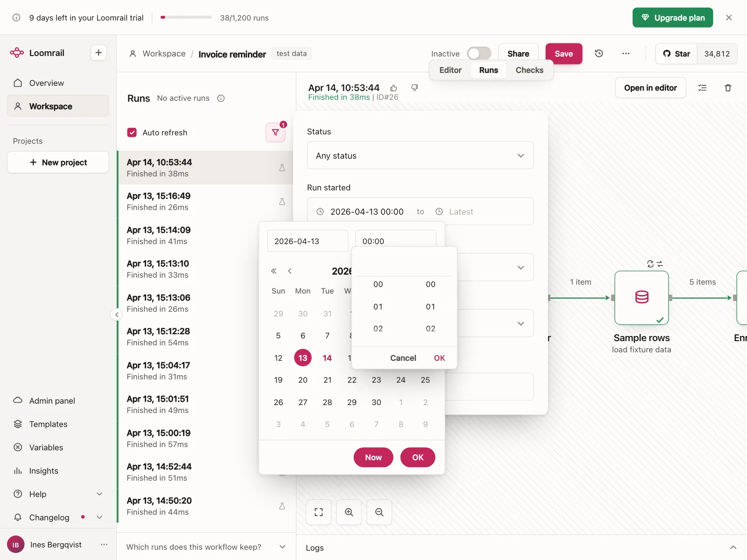
Task: Open the more options ellipsis menu
Action: 626,54
